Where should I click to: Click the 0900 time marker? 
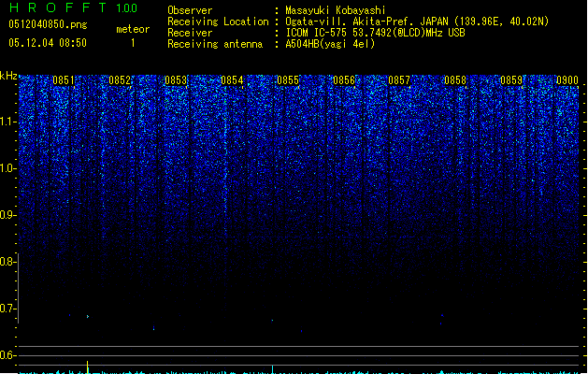(567, 80)
